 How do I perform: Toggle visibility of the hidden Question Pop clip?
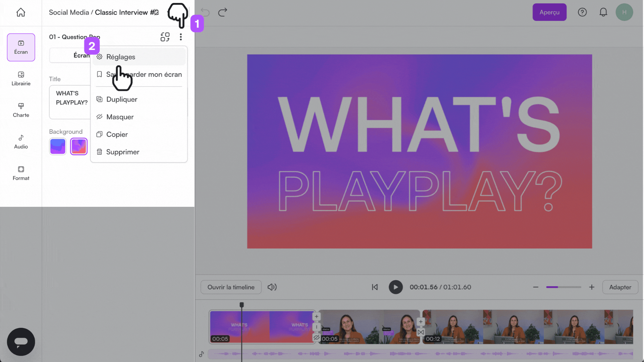[x=316, y=338]
